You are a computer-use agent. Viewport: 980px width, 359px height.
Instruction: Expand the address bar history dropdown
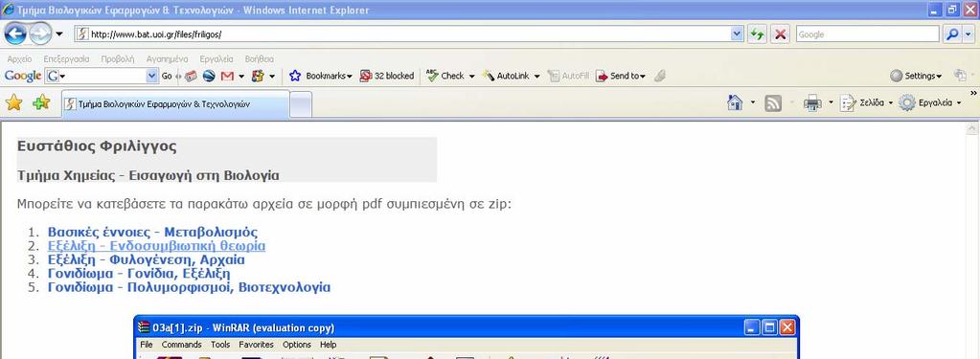pos(737,34)
